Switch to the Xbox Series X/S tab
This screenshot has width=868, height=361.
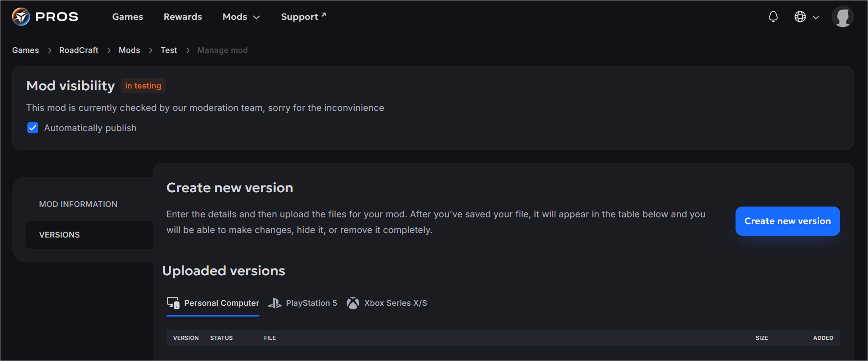(x=387, y=303)
